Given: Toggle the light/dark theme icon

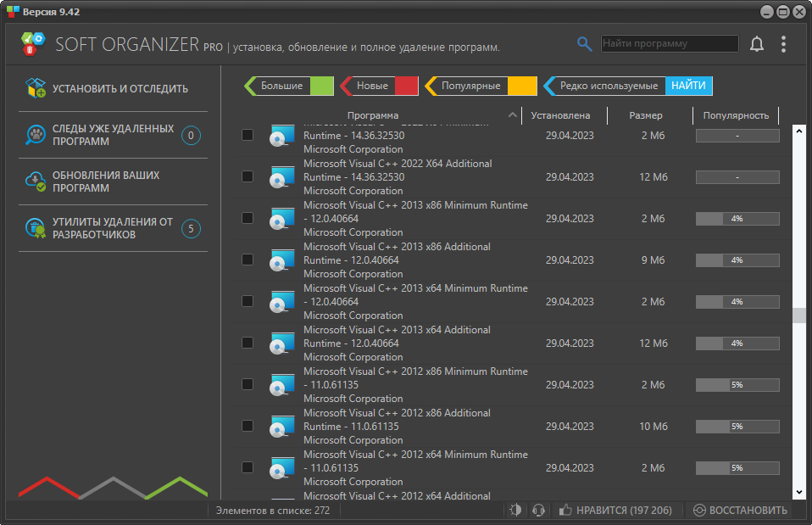Looking at the screenshot, I should click(515, 510).
